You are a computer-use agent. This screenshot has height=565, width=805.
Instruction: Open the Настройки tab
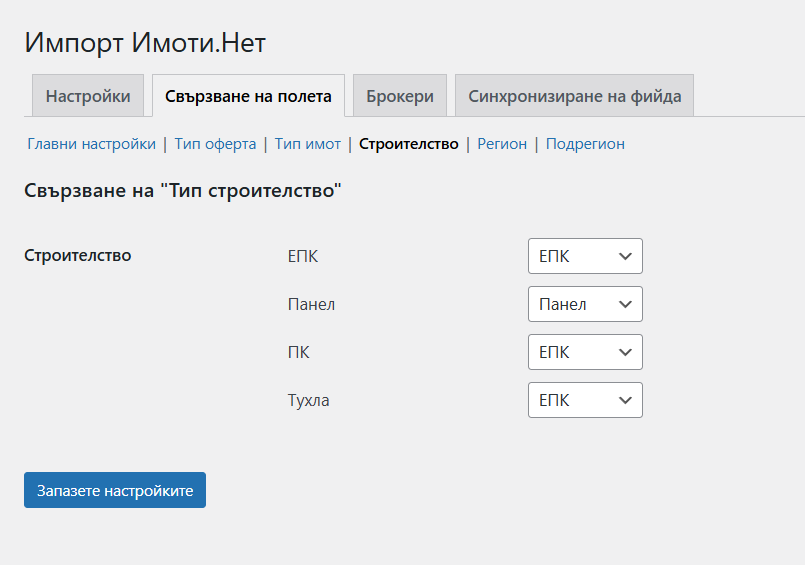click(x=88, y=96)
